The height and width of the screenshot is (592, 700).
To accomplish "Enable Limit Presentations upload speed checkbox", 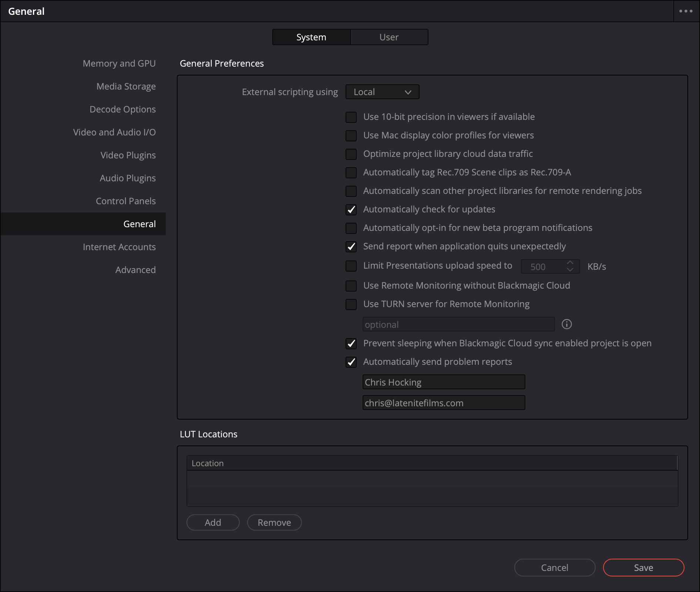I will (351, 266).
